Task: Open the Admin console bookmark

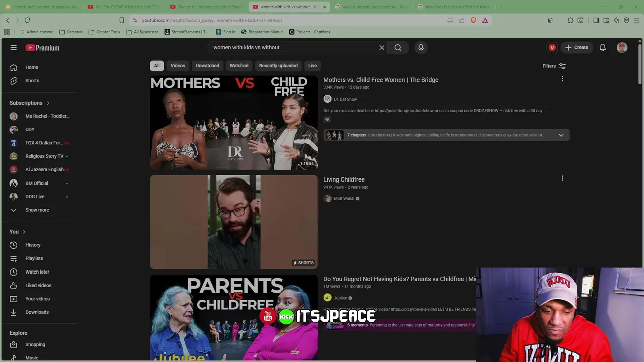Action: pyautogui.click(x=36, y=32)
